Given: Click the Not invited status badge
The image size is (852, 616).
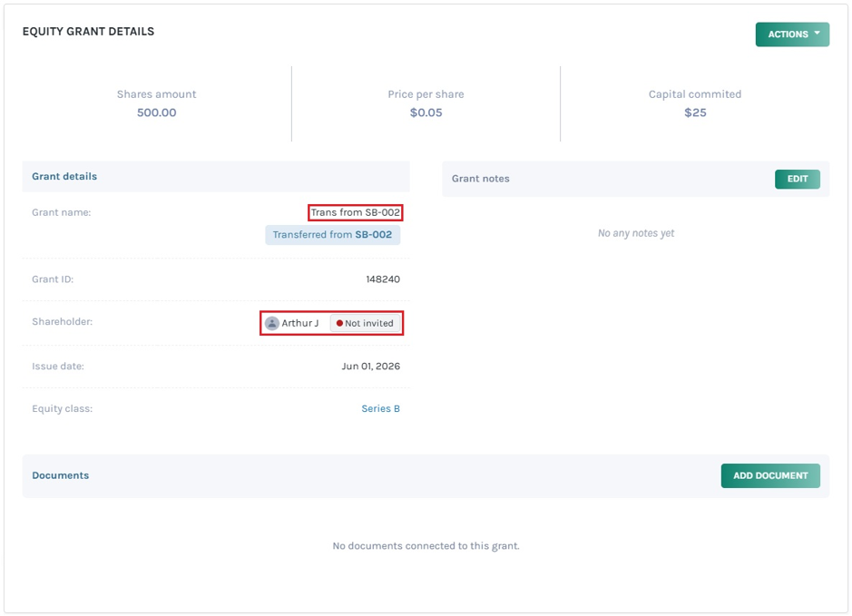Looking at the screenshot, I should click(365, 323).
